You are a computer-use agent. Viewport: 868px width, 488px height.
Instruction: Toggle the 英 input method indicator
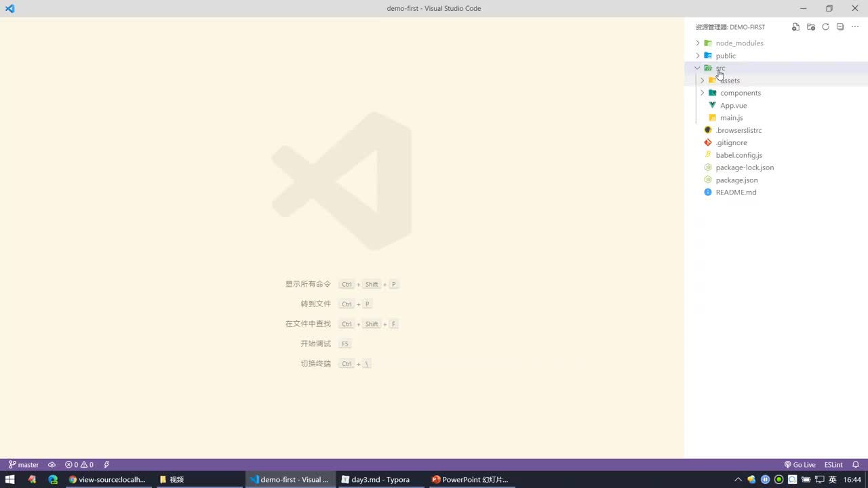833,480
